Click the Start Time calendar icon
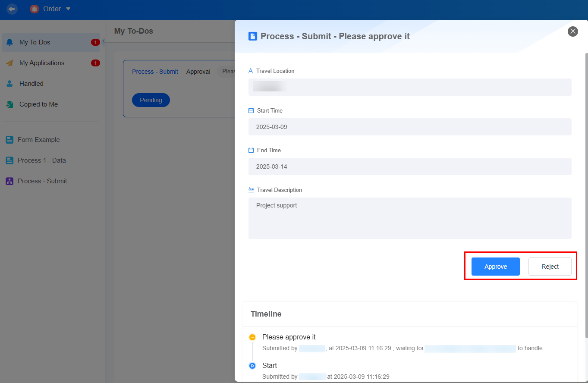Image resolution: width=588 pixels, height=383 pixels. pyautogui.click(x=251, y=111)
